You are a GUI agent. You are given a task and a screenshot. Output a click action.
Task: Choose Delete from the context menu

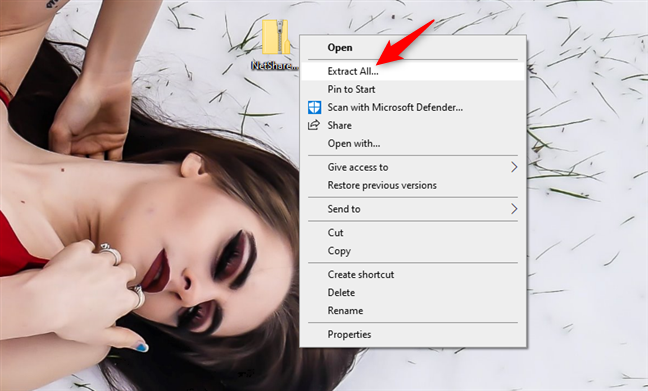point(413,293)
